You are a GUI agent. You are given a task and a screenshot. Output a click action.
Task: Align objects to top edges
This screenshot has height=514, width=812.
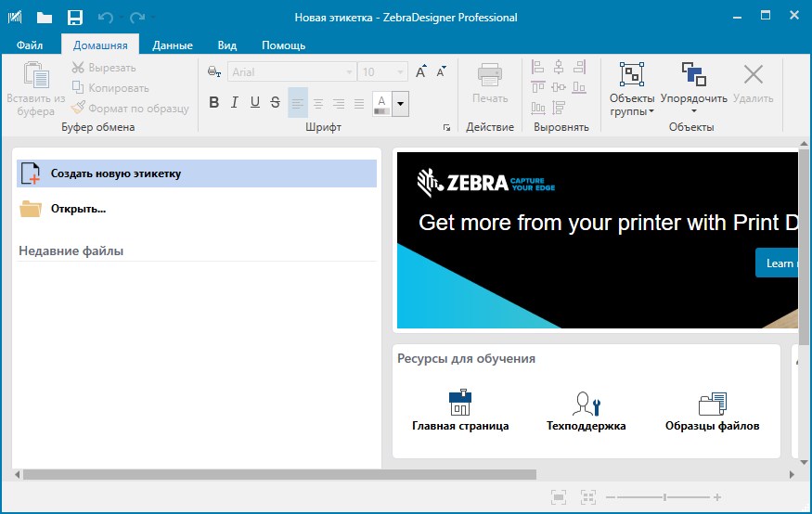(538, 87)
